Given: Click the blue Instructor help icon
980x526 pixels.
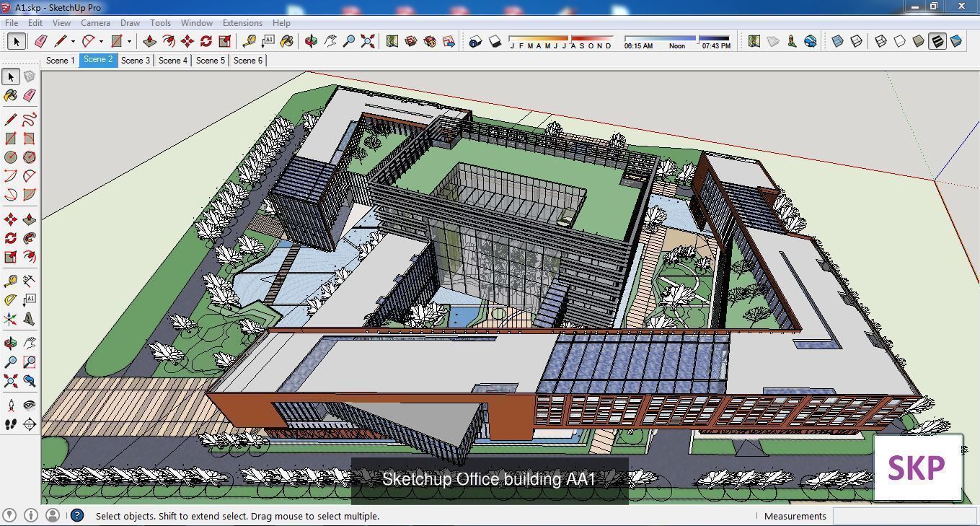Looking at the screenshot, I should pyautogui.click(x=77, y=515).
